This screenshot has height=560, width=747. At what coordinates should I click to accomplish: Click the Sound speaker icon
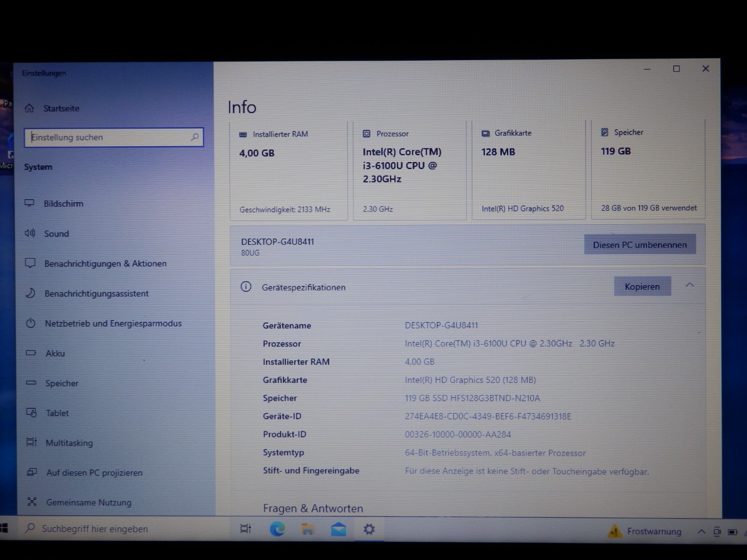click(x=30, y=233)
